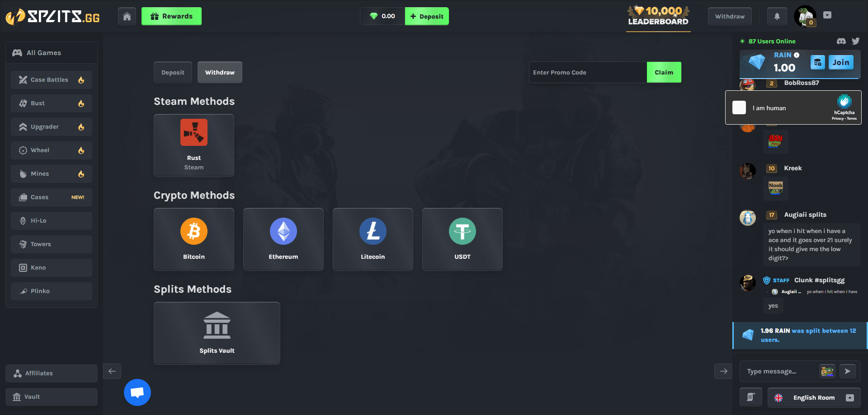The height and width of the screenshot is (415, 868).
Task: Click the rain info icon
Action: pyautogui.click(x=797, y=55)
